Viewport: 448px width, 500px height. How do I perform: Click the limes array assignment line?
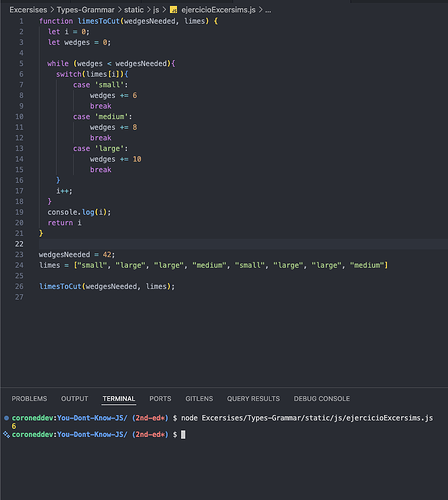point(213,265)
